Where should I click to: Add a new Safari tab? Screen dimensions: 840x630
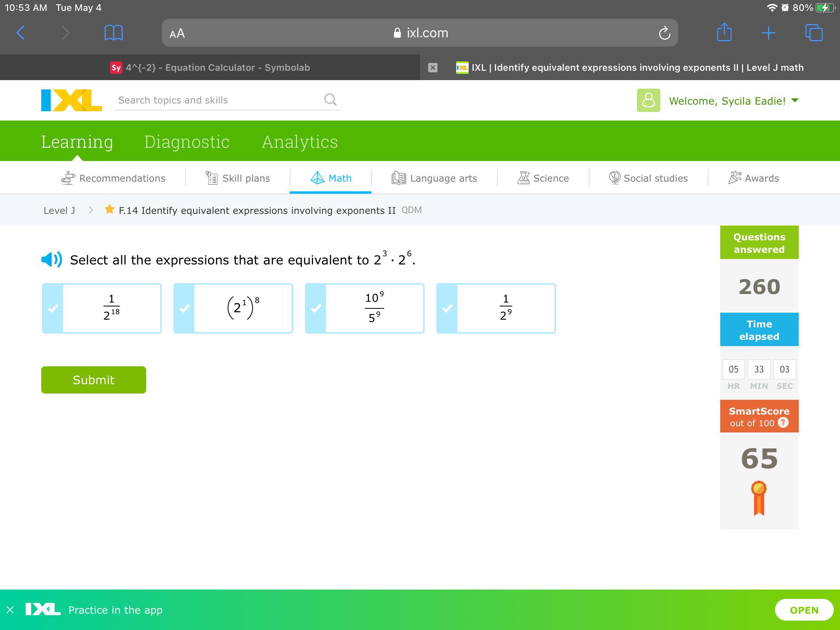768,33
